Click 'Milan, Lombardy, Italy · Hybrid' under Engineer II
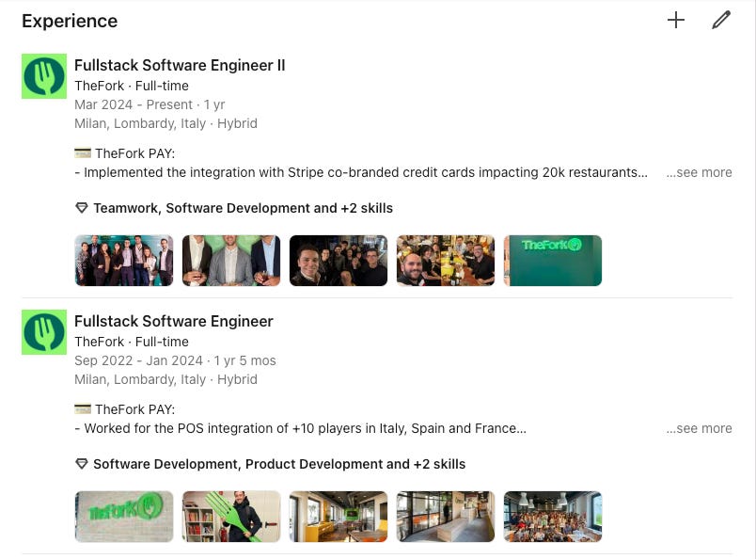Viewport: 756px width, 559px height. click(x=165, y=123)
